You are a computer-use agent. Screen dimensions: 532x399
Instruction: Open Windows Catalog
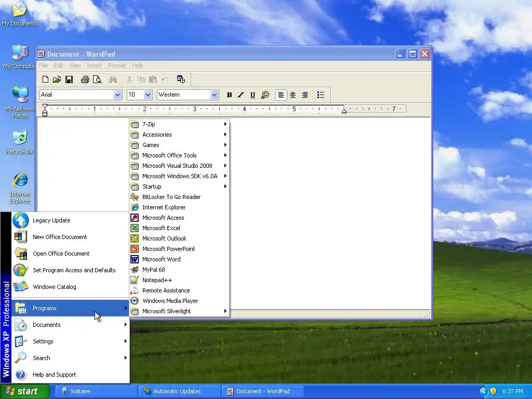pos(70,287)
